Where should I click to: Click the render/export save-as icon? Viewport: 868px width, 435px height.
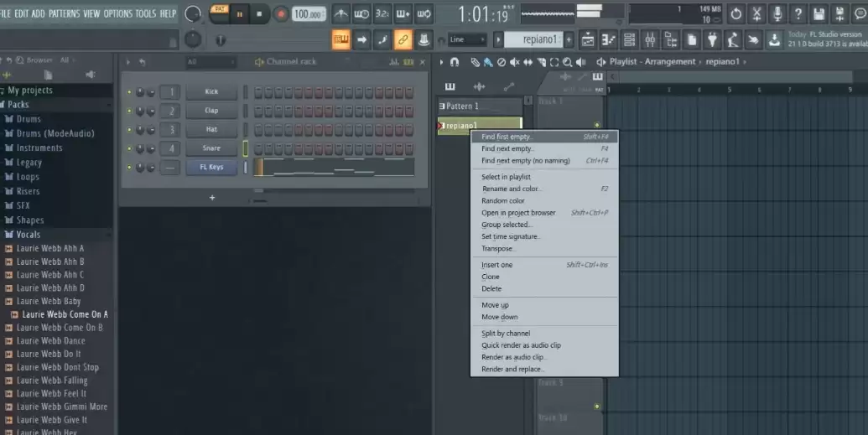pos(839,14)
